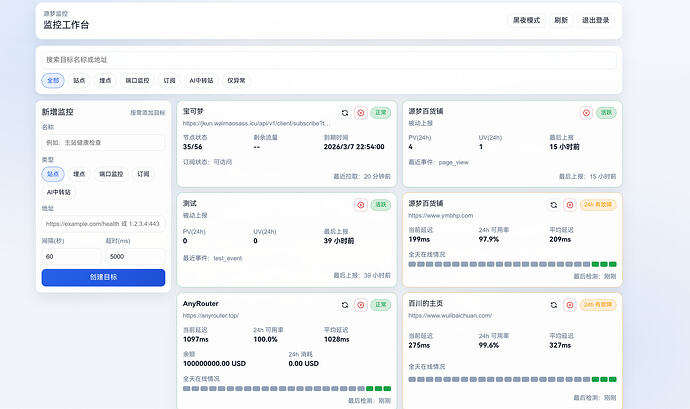Select the 端口监控 type in the 新增监控 form

coord(111,174)
